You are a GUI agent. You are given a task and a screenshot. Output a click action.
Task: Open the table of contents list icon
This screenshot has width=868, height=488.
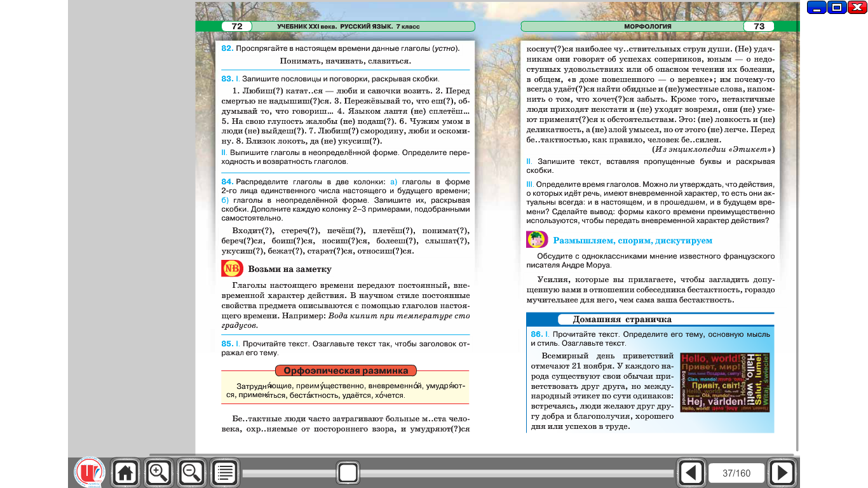pyautogui.click(x=224, y=473)
